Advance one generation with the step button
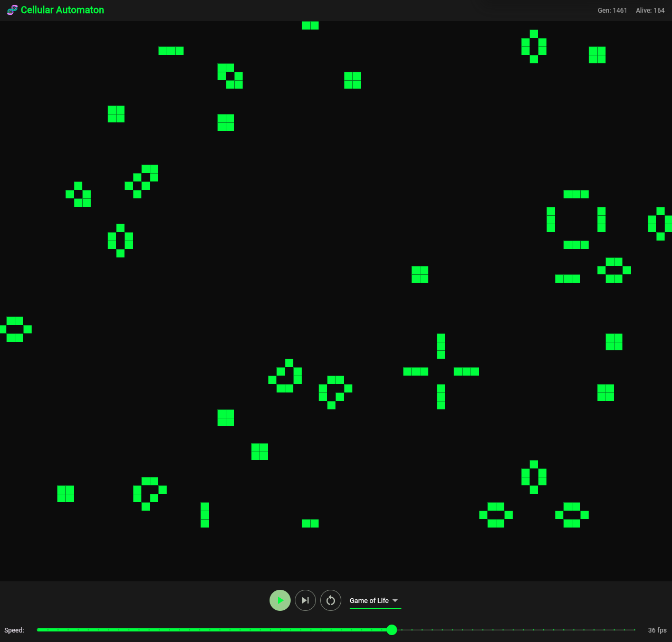 [305, 600]
